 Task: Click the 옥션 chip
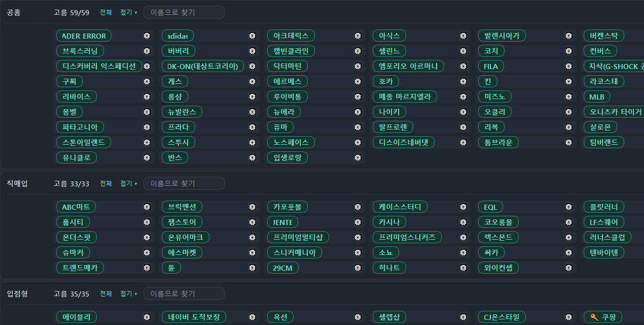click(x=280, y=317)
